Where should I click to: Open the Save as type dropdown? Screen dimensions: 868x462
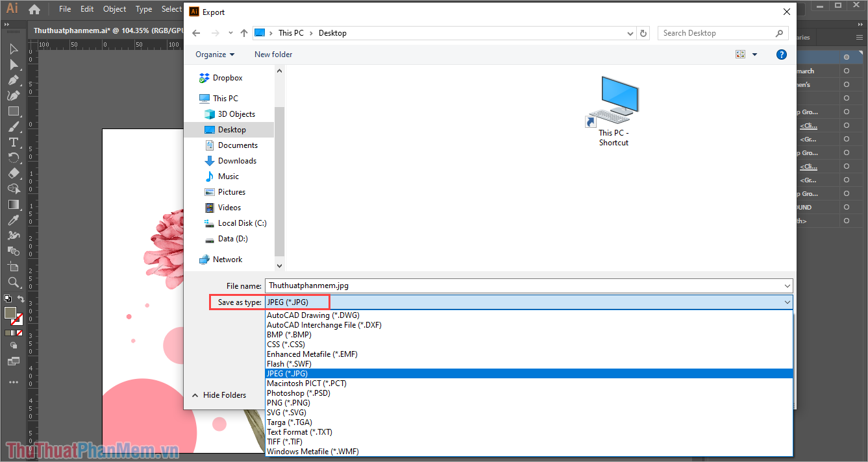787,302
